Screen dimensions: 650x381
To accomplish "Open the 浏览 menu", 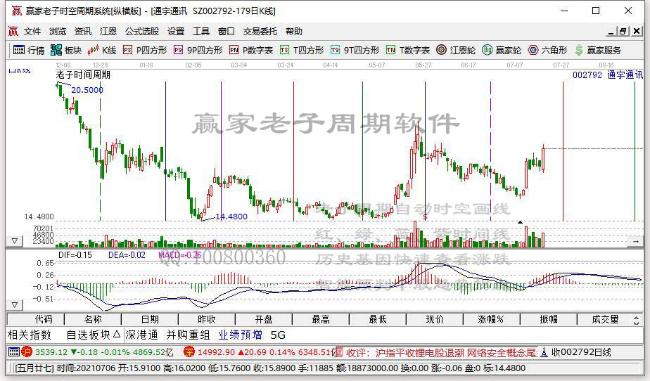I will coord(57,31).
